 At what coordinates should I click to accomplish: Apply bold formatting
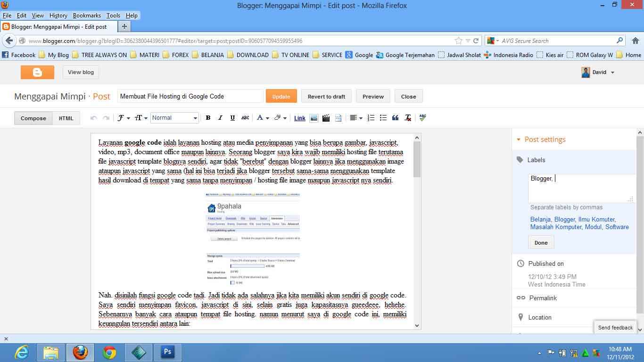click(208, 118)
